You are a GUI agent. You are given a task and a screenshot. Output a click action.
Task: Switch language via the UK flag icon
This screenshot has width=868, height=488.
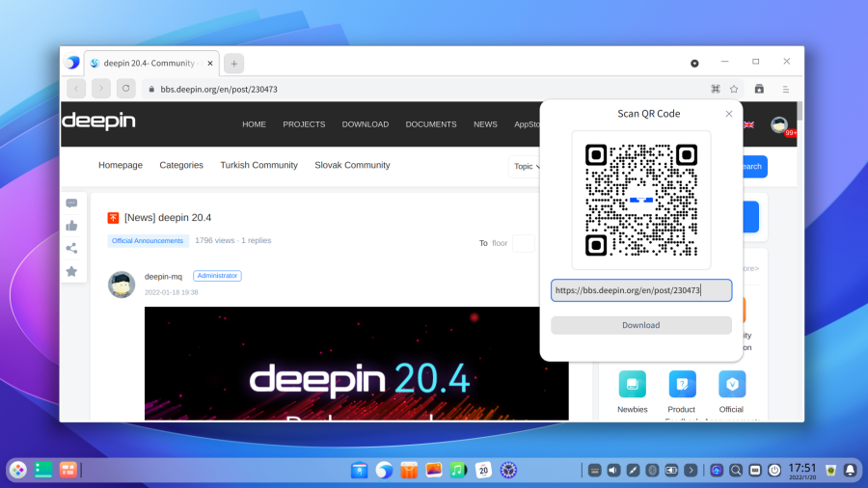point(749,124)
